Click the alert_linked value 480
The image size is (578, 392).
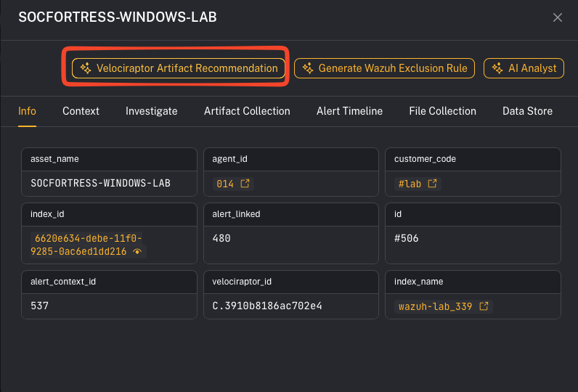pos(221,238)
